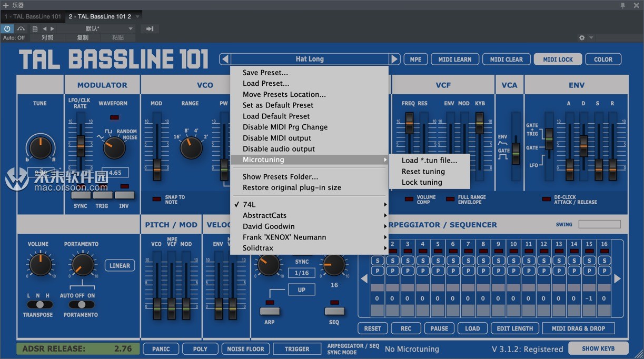Select next preset after Hat Long
644x359 pixels.
pos(394,59)
